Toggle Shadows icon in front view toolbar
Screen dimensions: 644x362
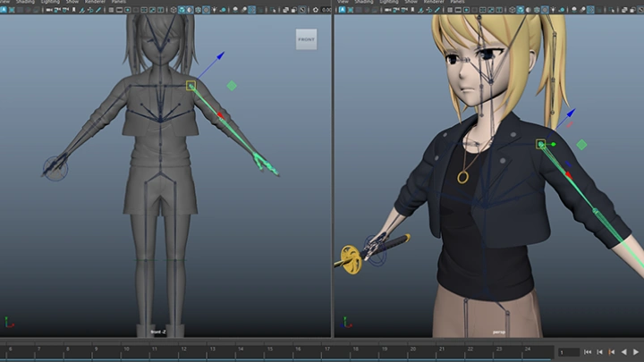(223, 10)
